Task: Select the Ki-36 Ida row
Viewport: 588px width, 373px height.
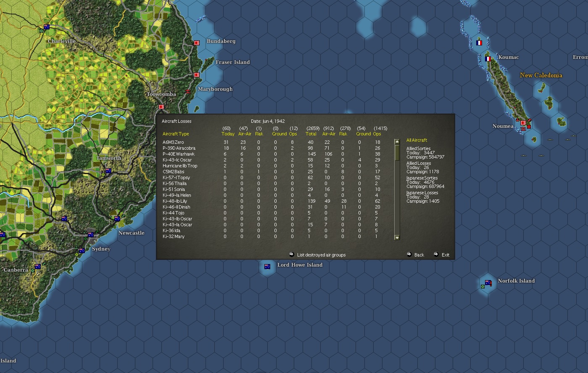Action: click(272, 230)
